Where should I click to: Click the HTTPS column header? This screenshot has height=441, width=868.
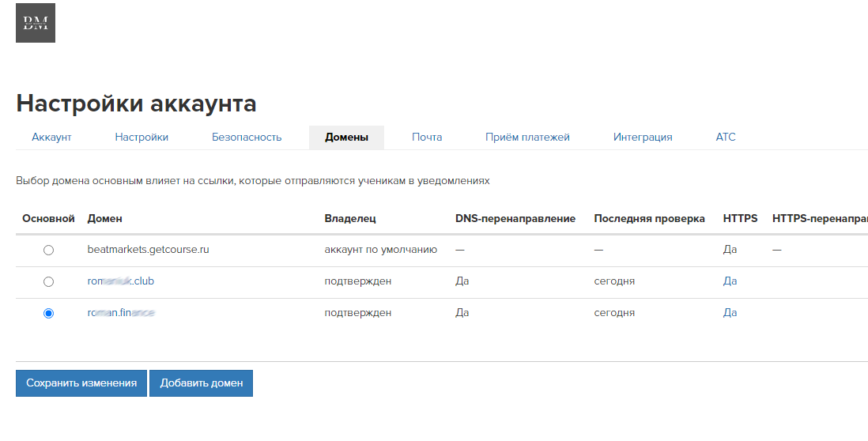click(740, 219)
